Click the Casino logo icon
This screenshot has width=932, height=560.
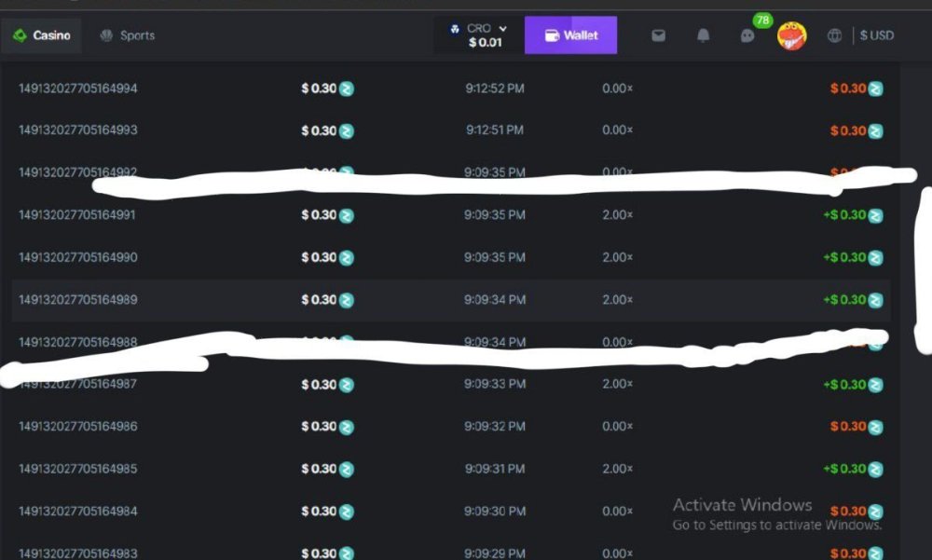pos(20,35)
